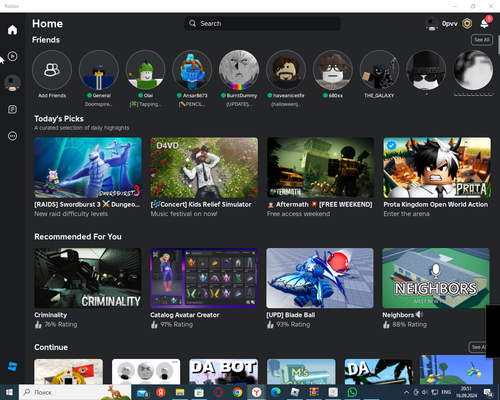Image resolution: width=500 pixels, height=400 pixels.
Task: Open friend Ansar8673's avatar
Action: 192,70
